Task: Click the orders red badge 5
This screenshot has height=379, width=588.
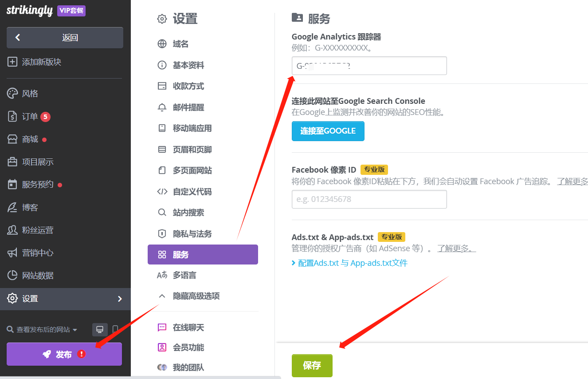Action: click(x=45, y=117)
